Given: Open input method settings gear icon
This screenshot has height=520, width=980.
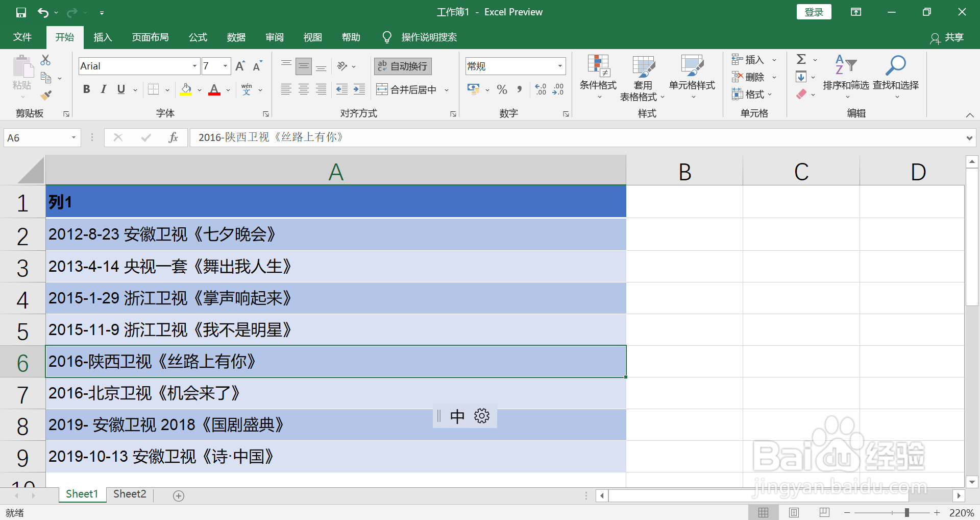Looking at the screenshot, I should click(482, 416).
